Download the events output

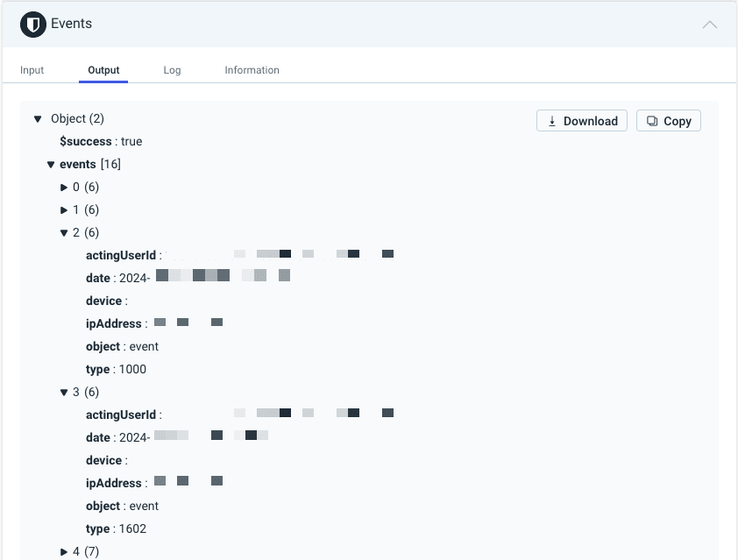point(581,120)
